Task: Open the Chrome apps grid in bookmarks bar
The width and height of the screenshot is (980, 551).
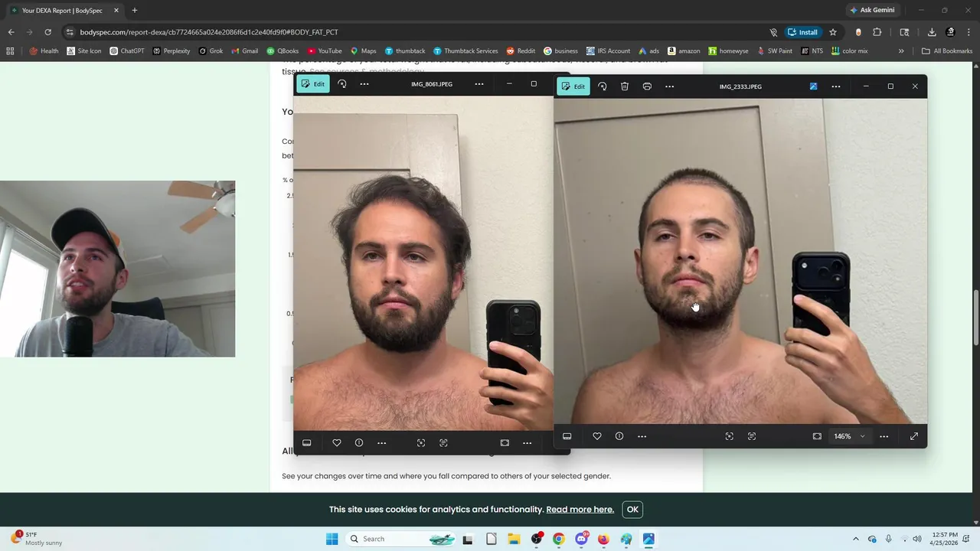Action: (x=10, y=51)
